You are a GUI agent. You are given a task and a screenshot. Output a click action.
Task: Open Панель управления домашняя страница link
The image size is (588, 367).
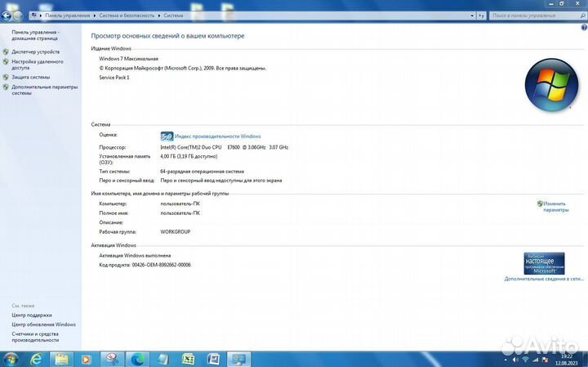coord(35,35)
